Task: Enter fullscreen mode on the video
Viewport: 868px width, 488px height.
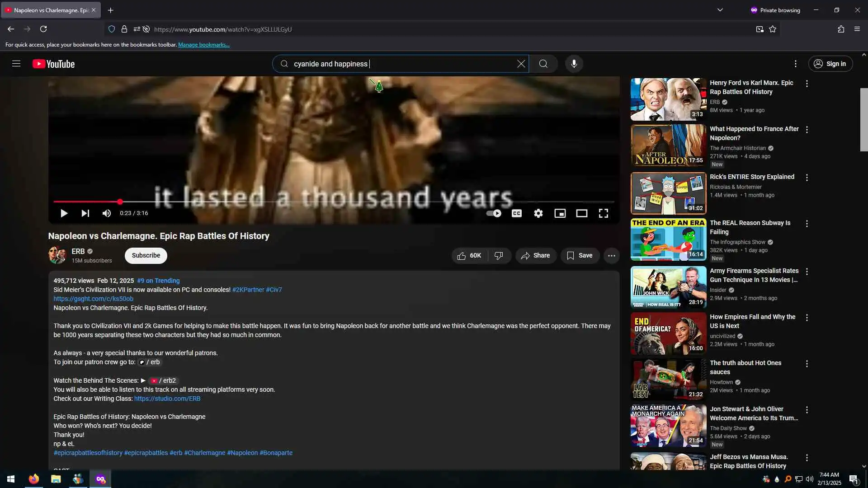Action: [x=603, y=213]
